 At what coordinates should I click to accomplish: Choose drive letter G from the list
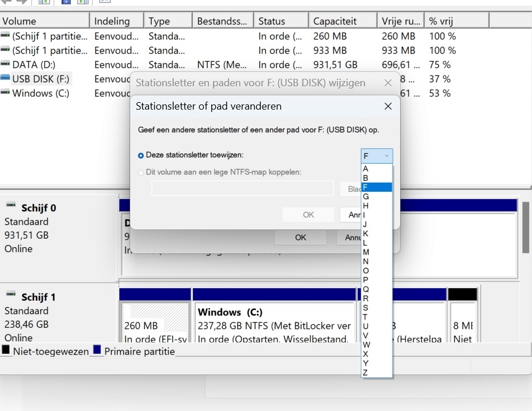click(x=366, y=196)
